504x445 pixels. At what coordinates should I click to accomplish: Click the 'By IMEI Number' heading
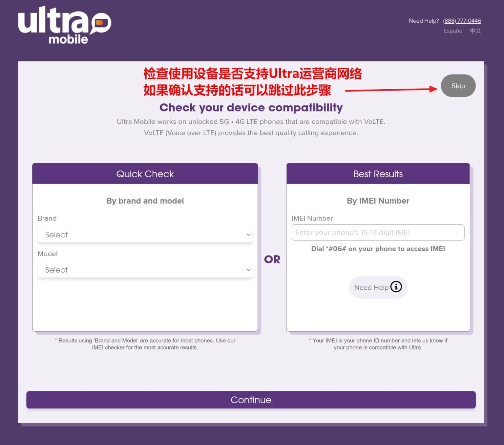coord(378,201)
